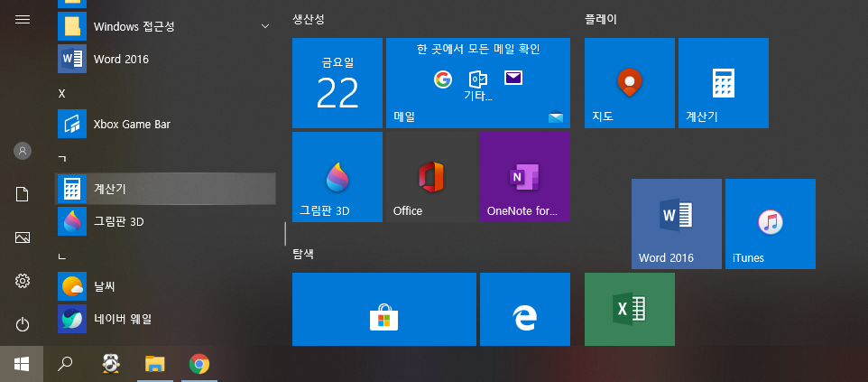Open the Windows 접근성 folder
Image resolution: width=868 pixels, height=382 pixels.
166,26
